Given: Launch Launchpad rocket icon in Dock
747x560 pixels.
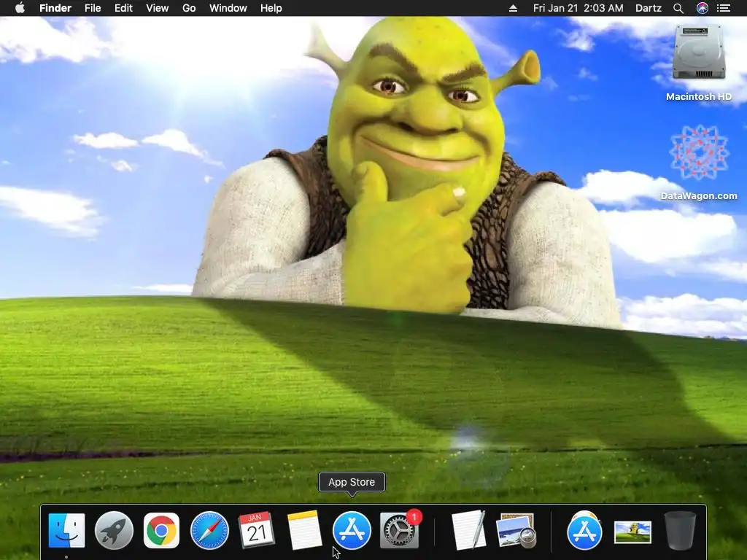Looking at the screenshot, I should (114, 530).
